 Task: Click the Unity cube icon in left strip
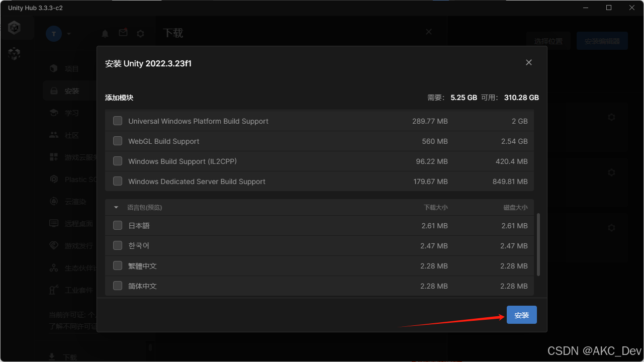coord(15,54)
